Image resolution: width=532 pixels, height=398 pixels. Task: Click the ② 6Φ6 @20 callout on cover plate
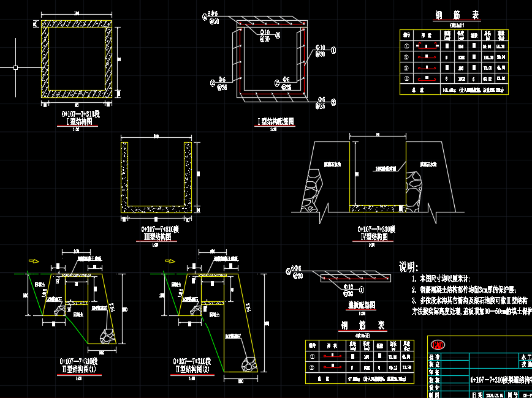point(294,273)
